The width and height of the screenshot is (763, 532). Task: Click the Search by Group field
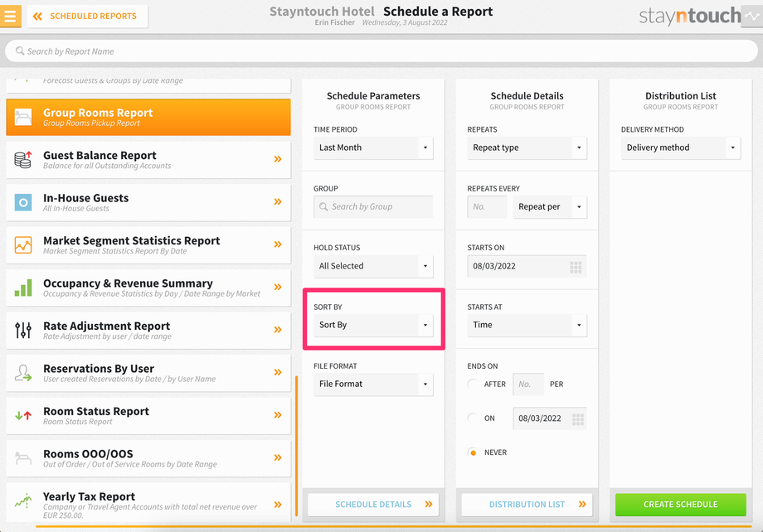pyautogui.click(x=373, y=206)
